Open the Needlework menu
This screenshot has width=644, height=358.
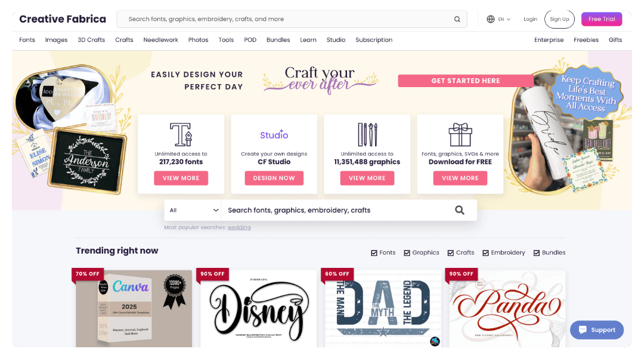[160, 40]
